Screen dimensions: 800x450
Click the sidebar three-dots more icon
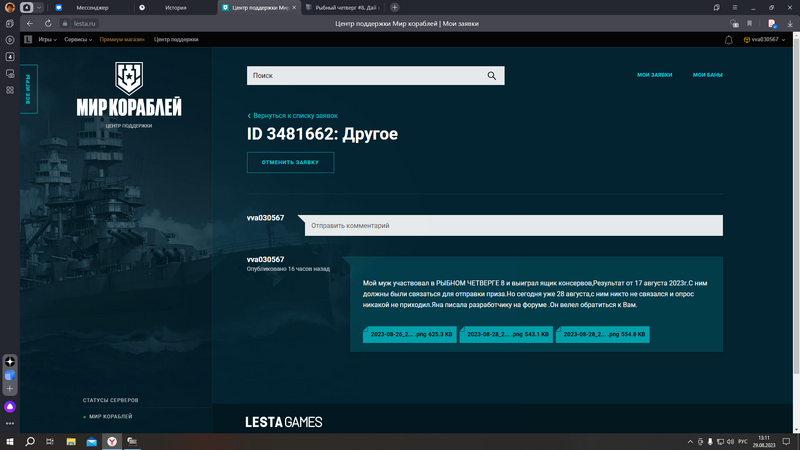(10, 423)
